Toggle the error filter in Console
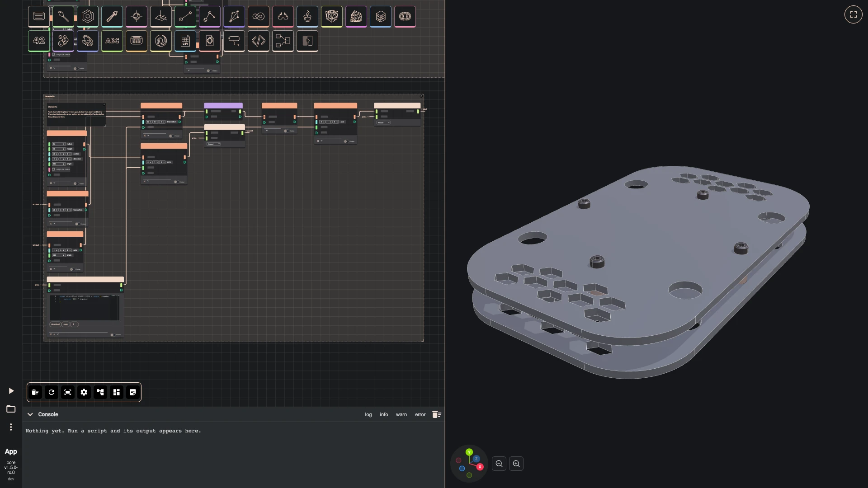Viewport: 868px width, 488px height. point(420,414)
